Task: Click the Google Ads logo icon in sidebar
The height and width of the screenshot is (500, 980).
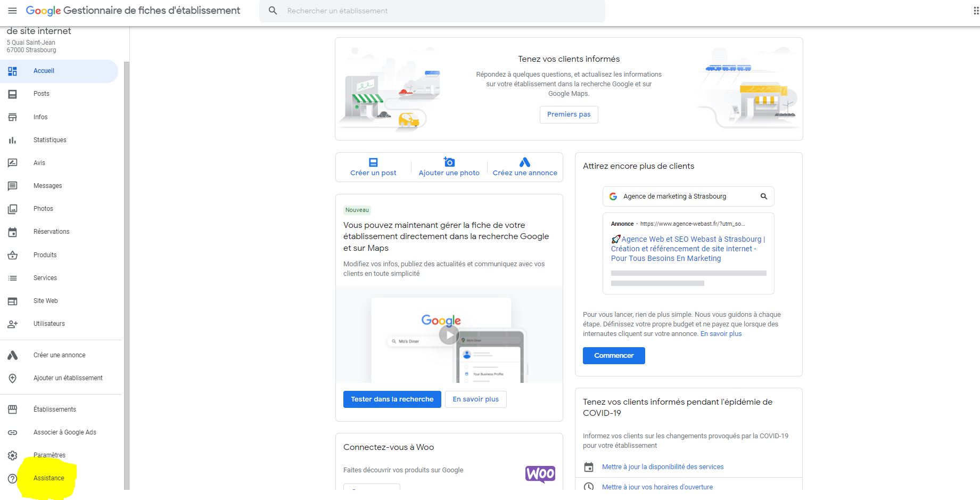Action: (12, 355)
